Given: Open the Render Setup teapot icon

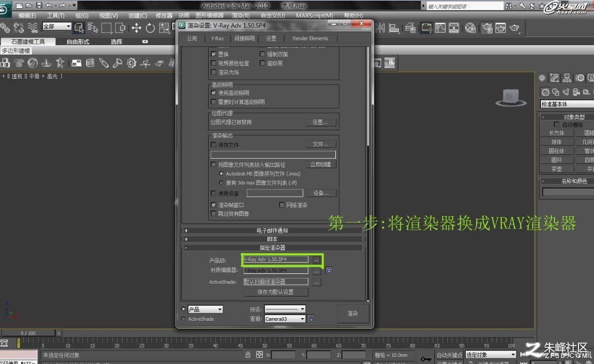Looking at the screenshot, I should click(x=487, y=28).
